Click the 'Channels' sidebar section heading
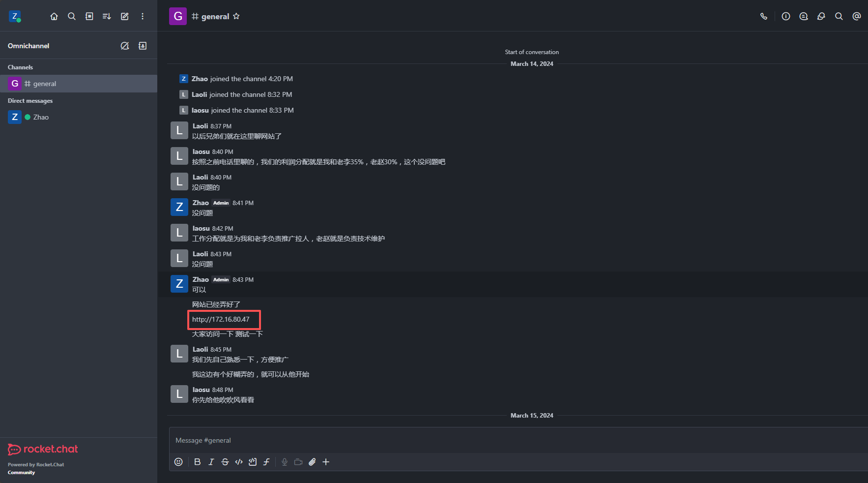The image size is (868, 483). tap(20, 67)
